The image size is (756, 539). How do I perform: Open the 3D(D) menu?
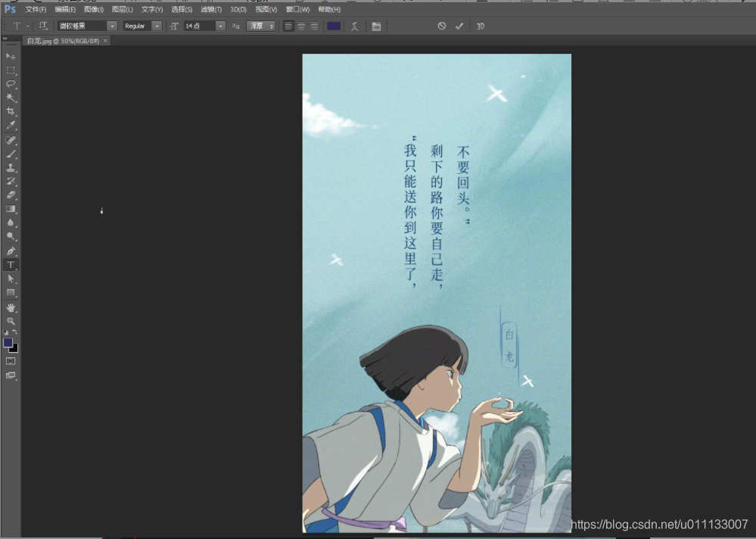[x=238, y=9]
